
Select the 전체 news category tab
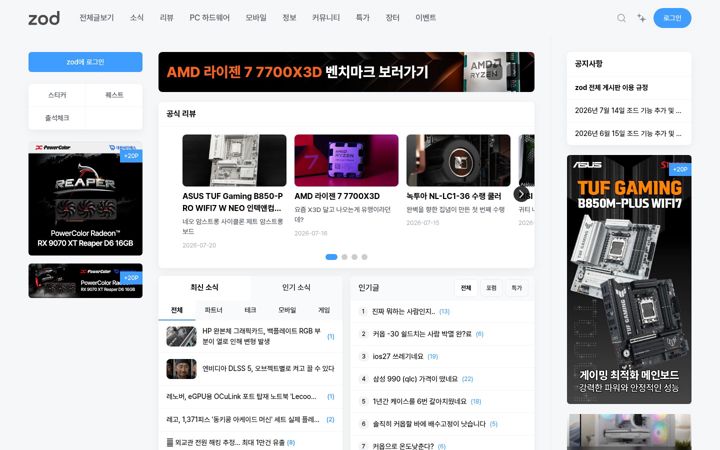click(177, 310)
